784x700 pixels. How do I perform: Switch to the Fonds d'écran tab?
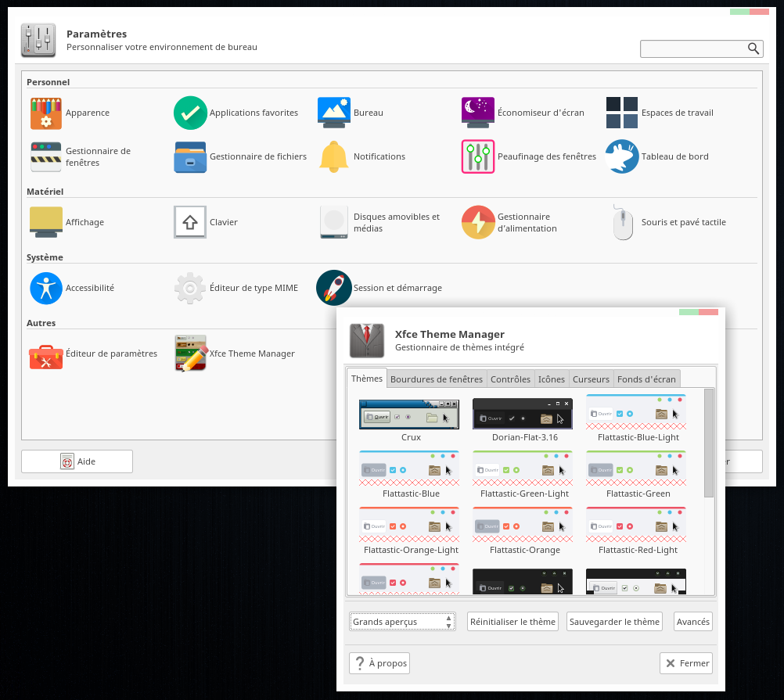pos(646,379)
